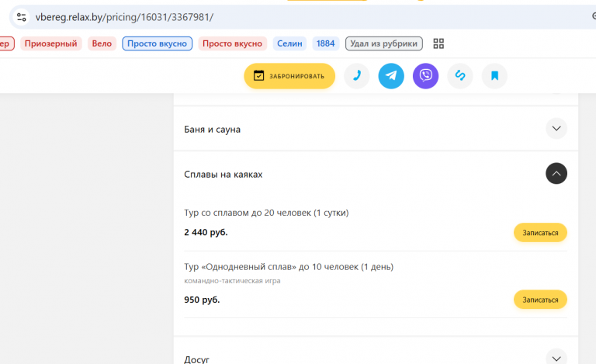Click the Досуг heading text
This screenshot has height=364, width=596.
[x=196, y=359]
